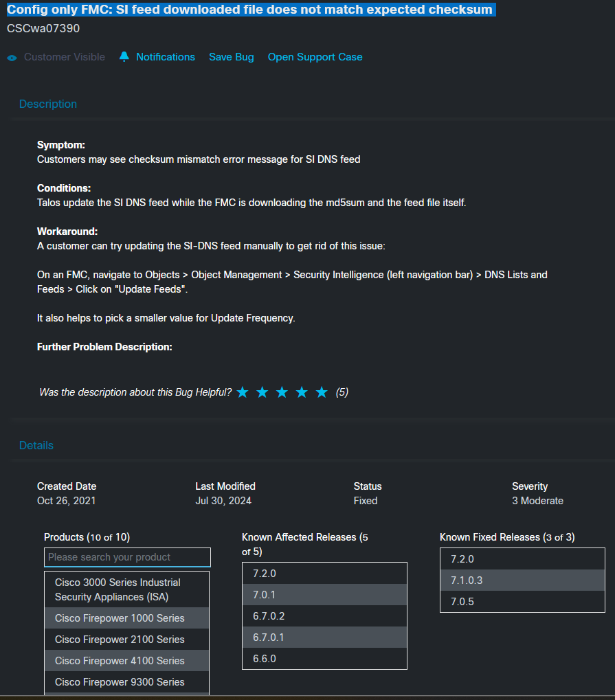Select Cisco 3000 Series Industrial Security Appliances
Image resolution: width=615 pixels, height=700 pixels.
click(x=117, y=589)
